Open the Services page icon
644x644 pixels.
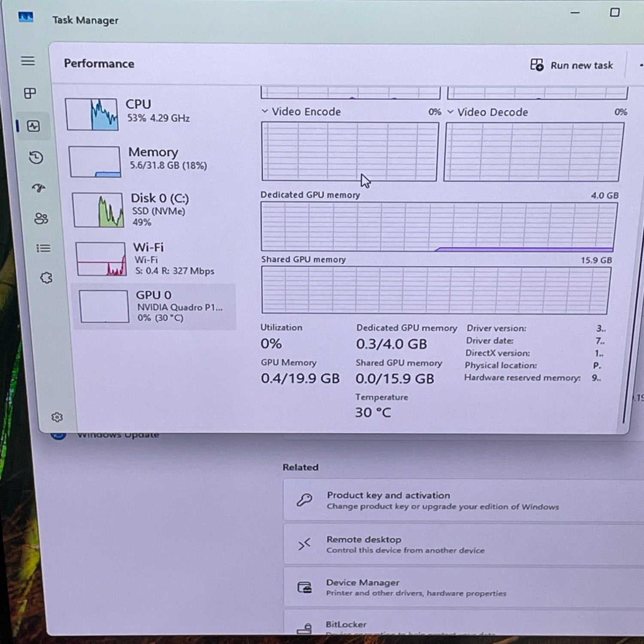pos(46,278)
